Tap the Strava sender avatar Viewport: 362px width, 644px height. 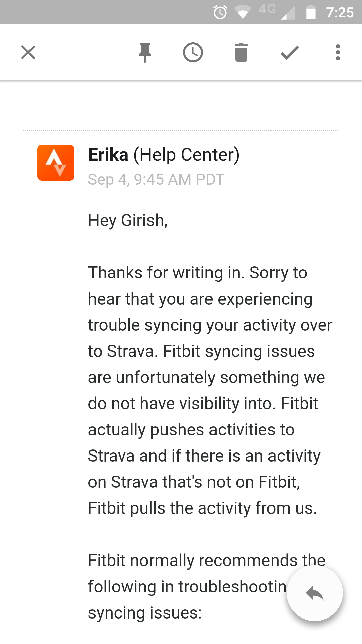point(56,163)
